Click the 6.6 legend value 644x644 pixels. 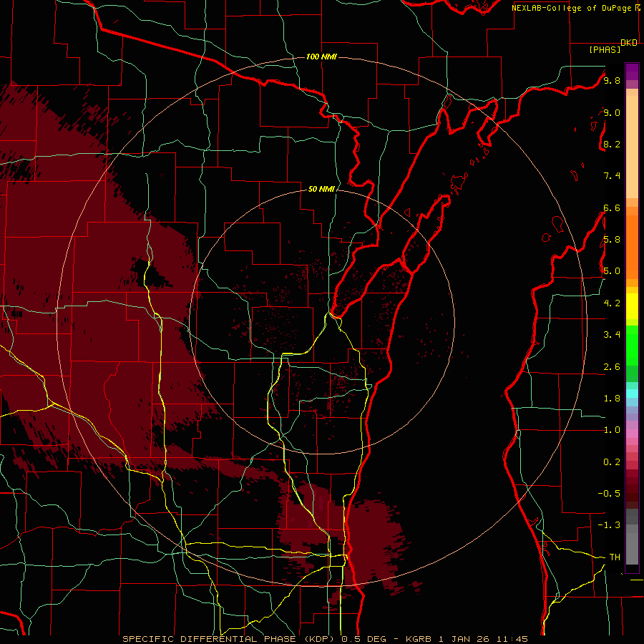tap(612, 208)
